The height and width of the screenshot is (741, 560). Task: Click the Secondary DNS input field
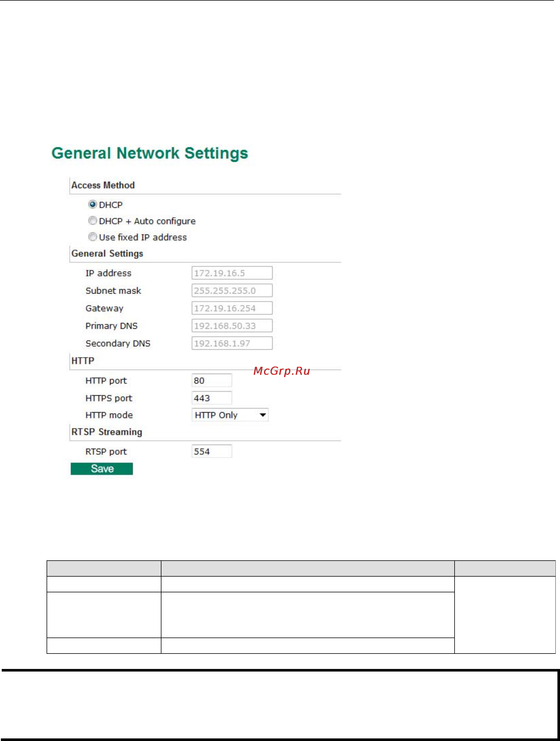(x=232, y=343)
